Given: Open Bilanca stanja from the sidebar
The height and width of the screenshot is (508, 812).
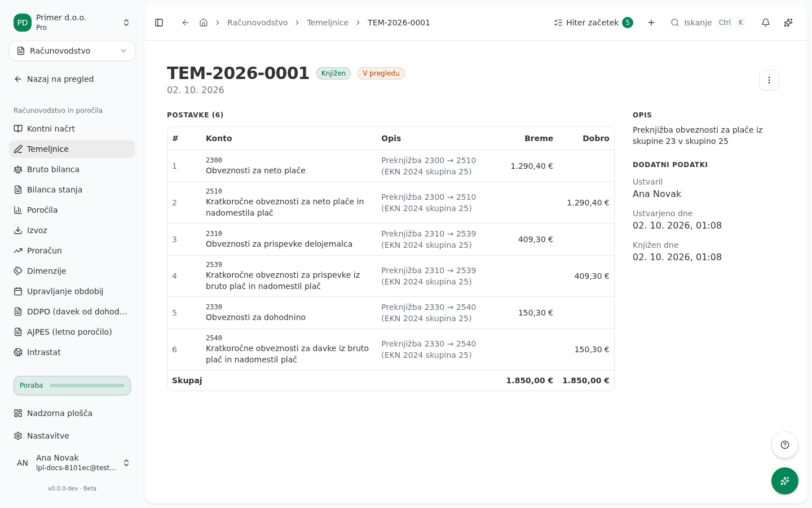Looking at the screenshot, I should click(72, 190).
